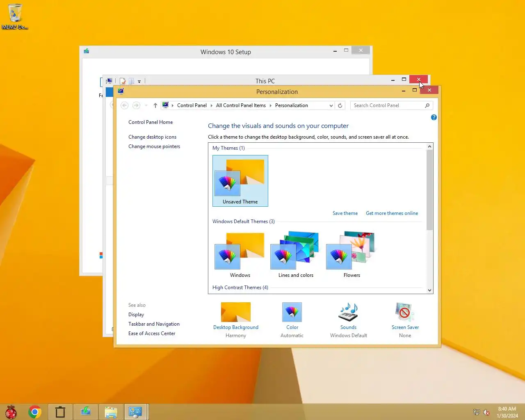Open Taskbar and Navigation link

pos(154,324)
